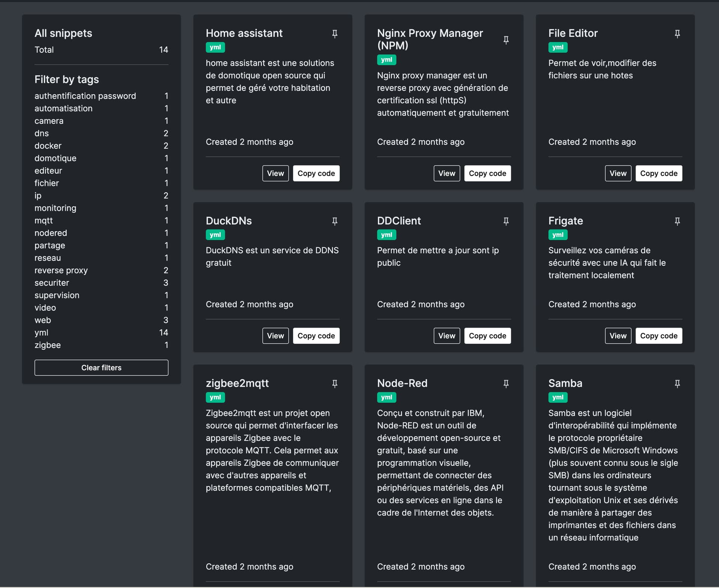Pin the Nginx Proxy Manager snippet
Viewport: 719px width, 588px height.
(x=506, y=40)
